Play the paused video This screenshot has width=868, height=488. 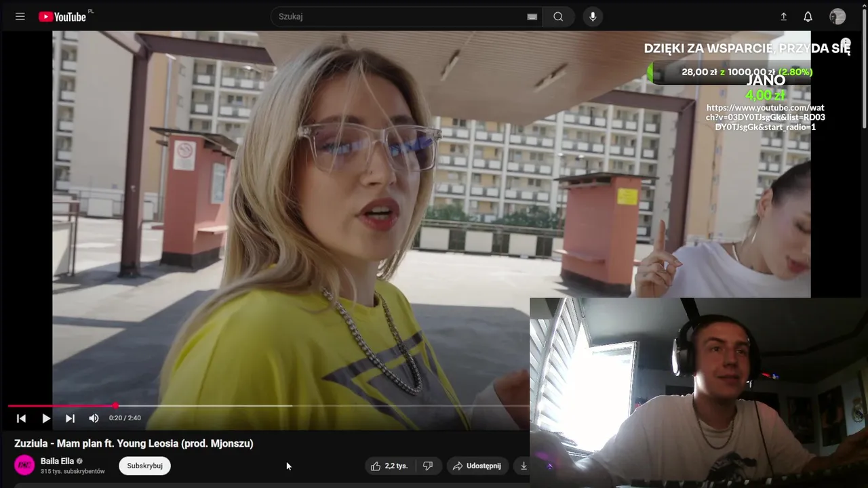tap(45, 418)
